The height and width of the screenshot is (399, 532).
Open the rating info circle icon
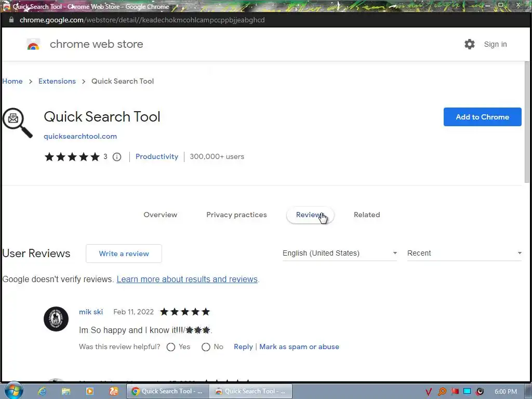coord(117,157)
